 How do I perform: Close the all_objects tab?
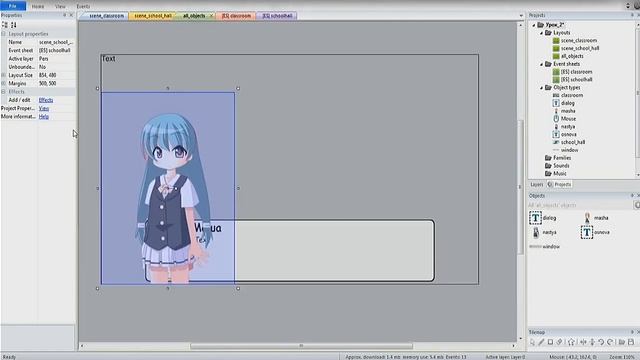point(211,16)
